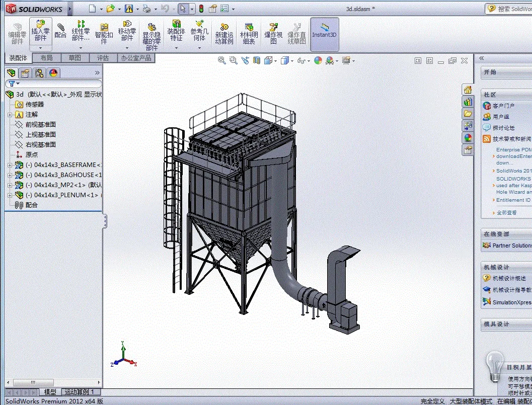Viewport: 532px width, 405px height.
Task: Click the Print icon in top toolbar
Action: (146, 9)
